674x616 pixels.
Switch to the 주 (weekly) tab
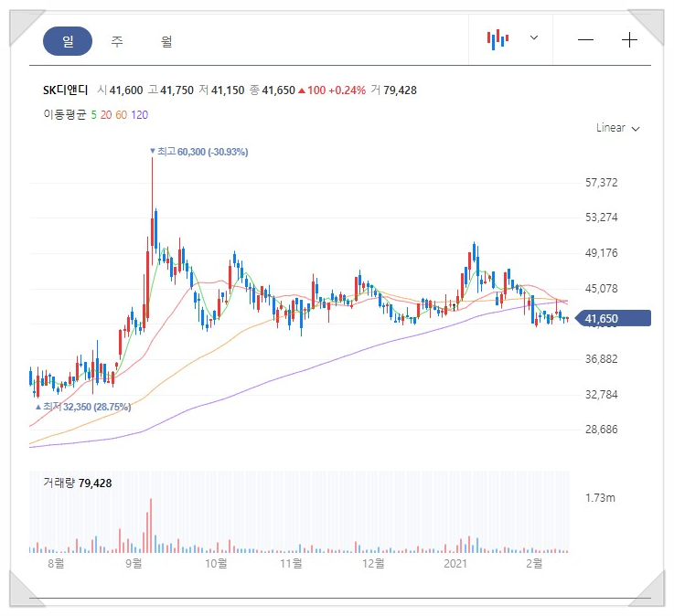(x=117, y=41)
